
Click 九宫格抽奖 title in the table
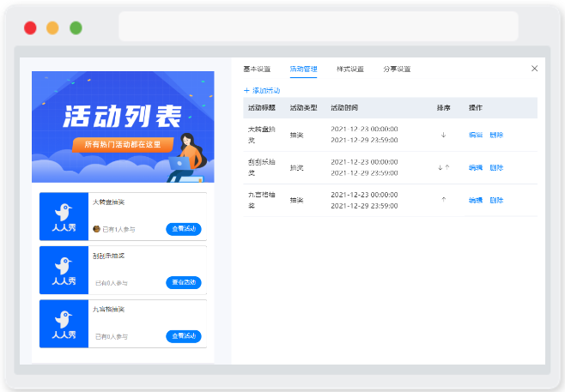click(x=262, y=200)
